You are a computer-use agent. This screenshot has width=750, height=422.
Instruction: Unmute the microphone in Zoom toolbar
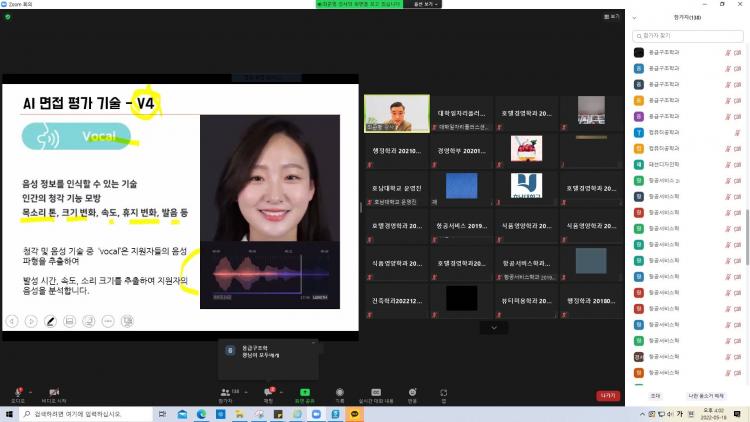[x=17, y=391]
